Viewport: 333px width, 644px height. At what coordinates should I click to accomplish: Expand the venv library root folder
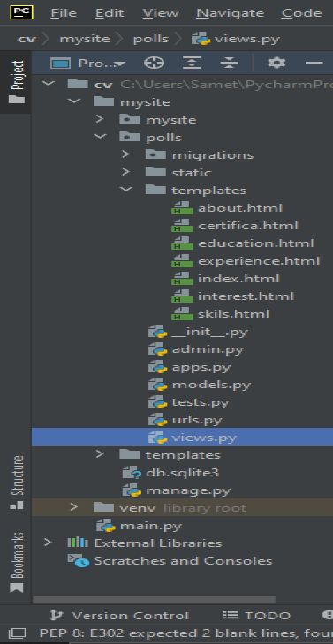pyautogui.click(x=74, y=507)
